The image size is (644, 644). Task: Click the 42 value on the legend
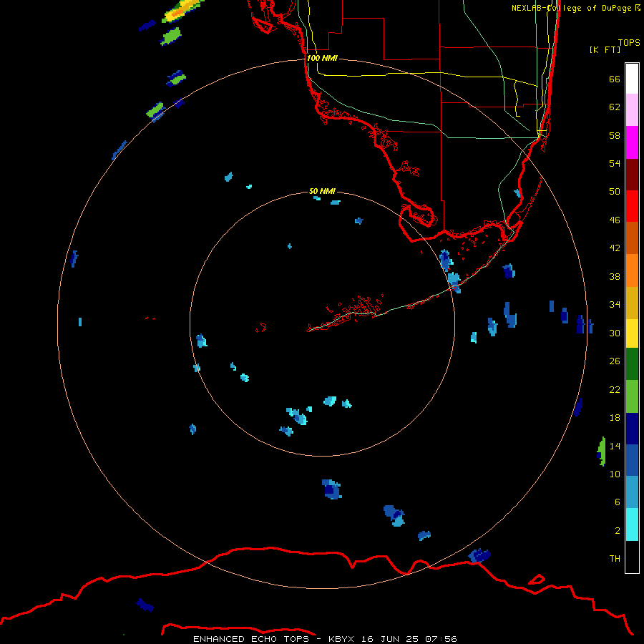pos(615,248)
